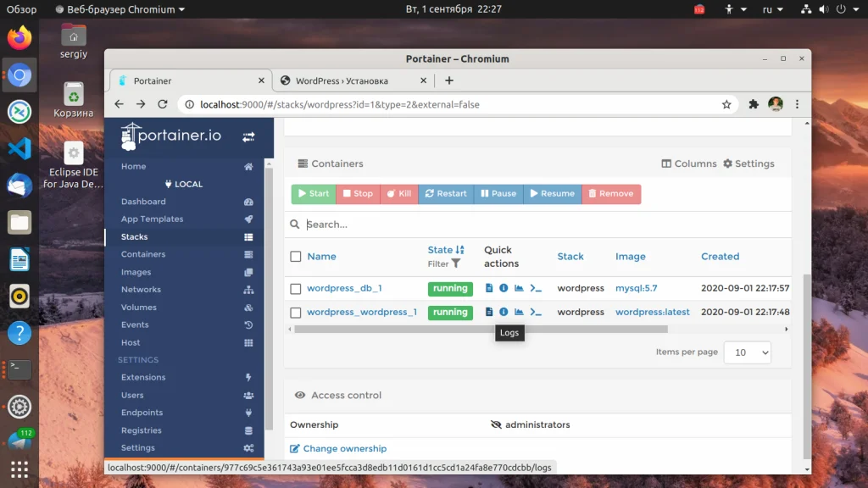View stats chart for wordpress_db_1

coord(519,288)
